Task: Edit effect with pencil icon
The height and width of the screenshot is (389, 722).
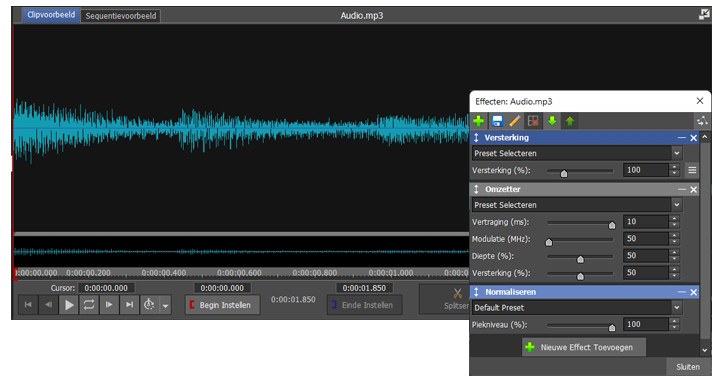Action: 515,121
